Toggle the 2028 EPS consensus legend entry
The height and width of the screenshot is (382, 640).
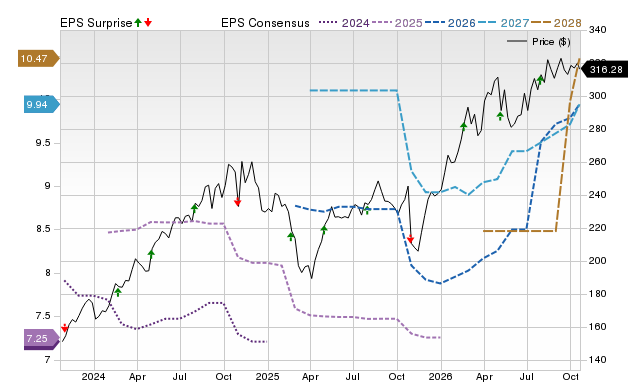pyautogui.click(x=556, y=23)
